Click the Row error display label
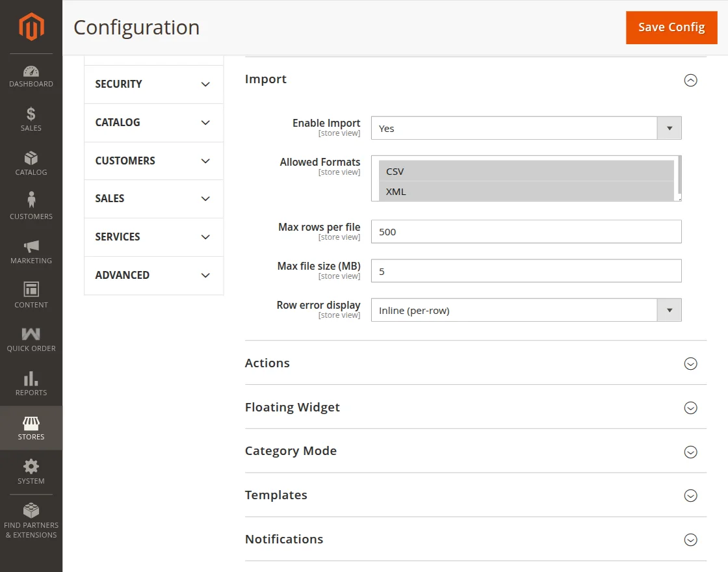Viewport: 728px width, 572px height. 318,305
